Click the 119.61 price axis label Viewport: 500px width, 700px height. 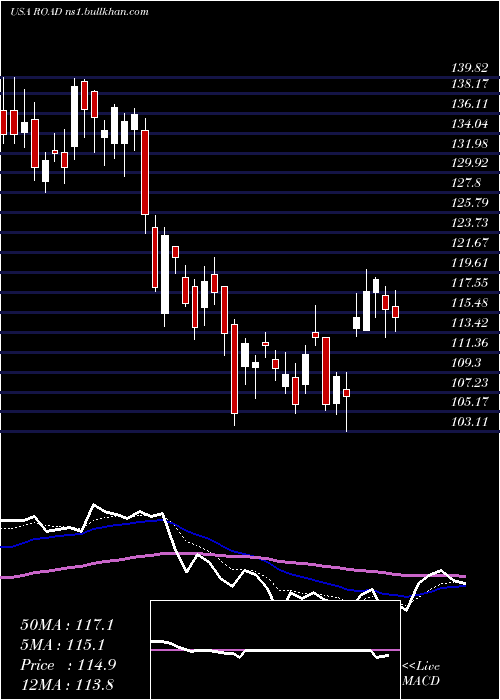470,262
